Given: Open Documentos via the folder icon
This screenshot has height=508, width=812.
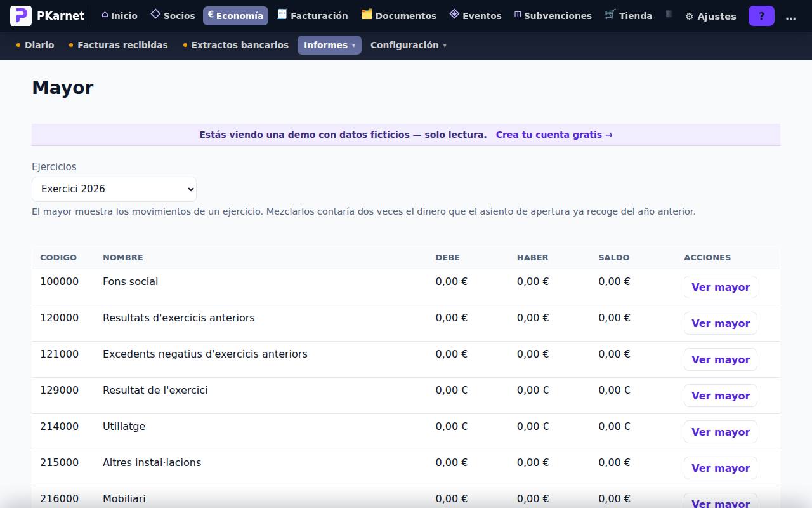Looking at the screenshot, I should [367, 14].
